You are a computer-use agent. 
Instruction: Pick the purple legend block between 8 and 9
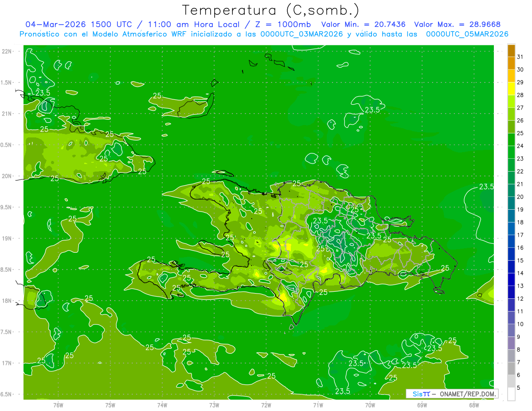coord(511,343)
